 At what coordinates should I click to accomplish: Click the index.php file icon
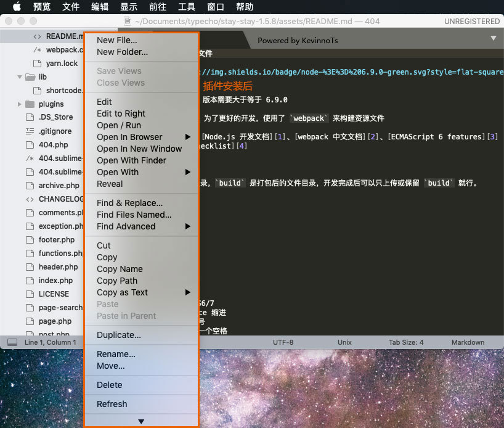[x=30, y=280]
